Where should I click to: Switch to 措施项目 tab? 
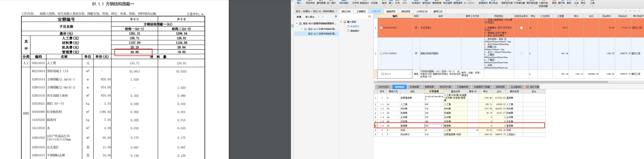coord(391,12)
